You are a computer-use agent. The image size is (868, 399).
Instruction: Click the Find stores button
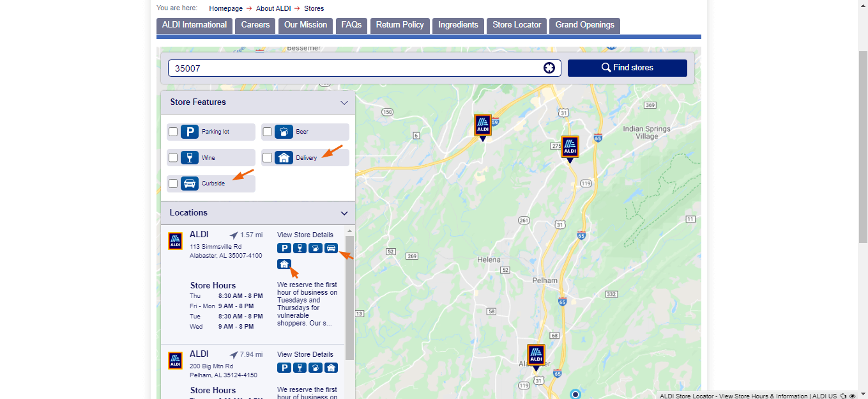[x=627, y=68]
